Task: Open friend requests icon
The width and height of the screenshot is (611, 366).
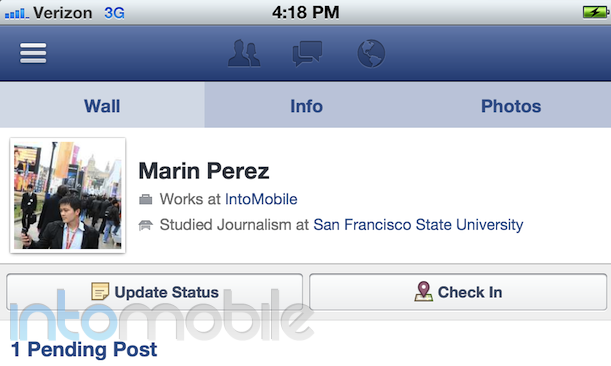Action: point(244,53)
